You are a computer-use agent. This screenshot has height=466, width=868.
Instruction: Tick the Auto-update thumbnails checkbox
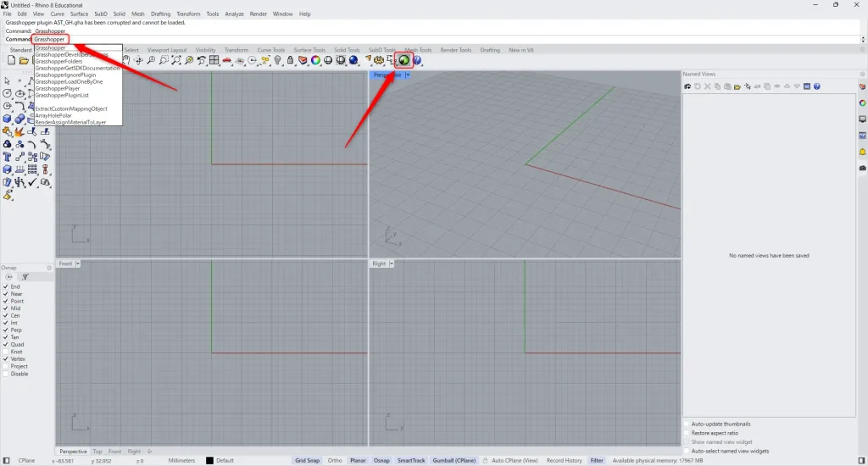coord(687,424)
